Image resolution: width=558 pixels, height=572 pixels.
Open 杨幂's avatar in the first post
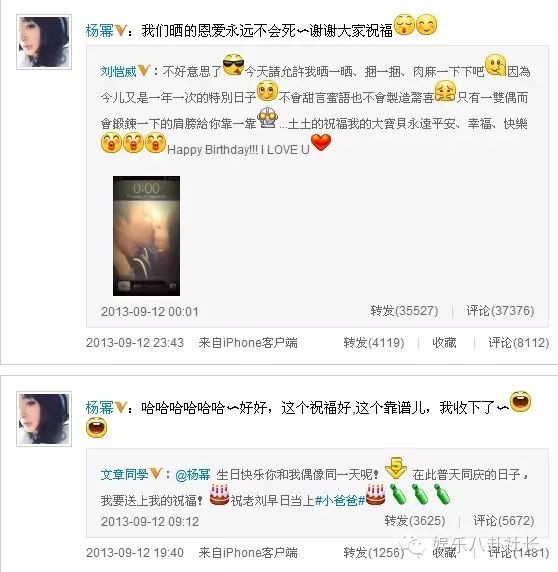pyautogui.click(x=44, y=42)
